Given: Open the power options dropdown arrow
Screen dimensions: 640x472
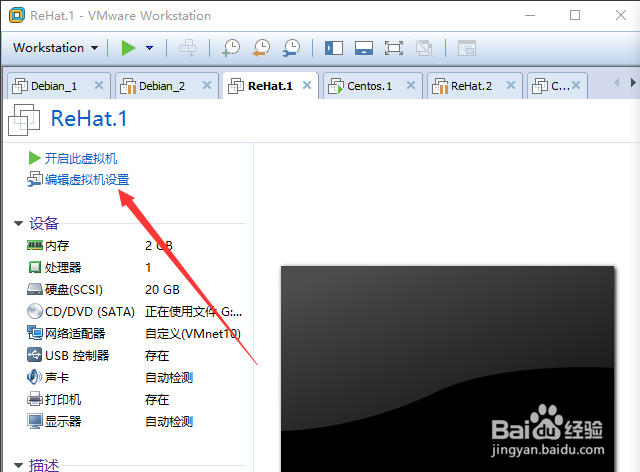Looking at the screenshot, I should pos(149,48).
